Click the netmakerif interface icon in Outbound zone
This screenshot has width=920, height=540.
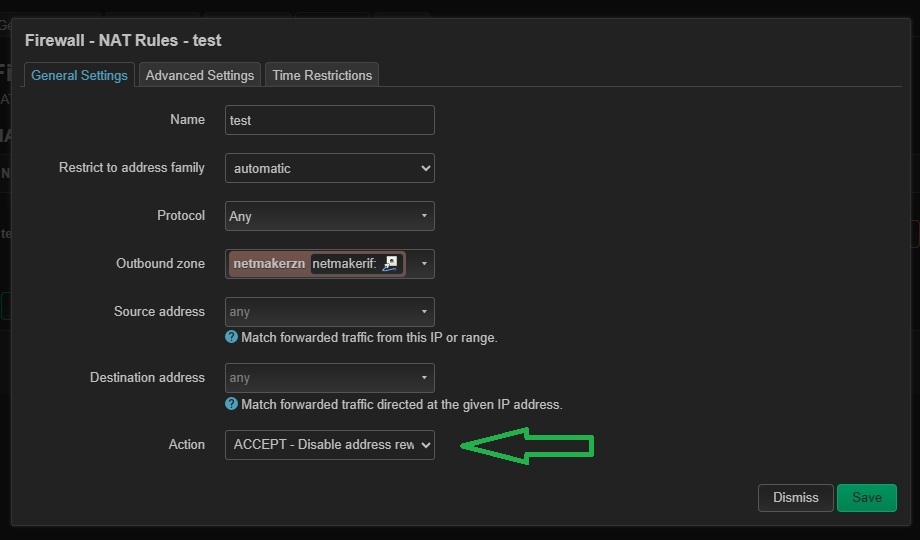click(390, 264)
